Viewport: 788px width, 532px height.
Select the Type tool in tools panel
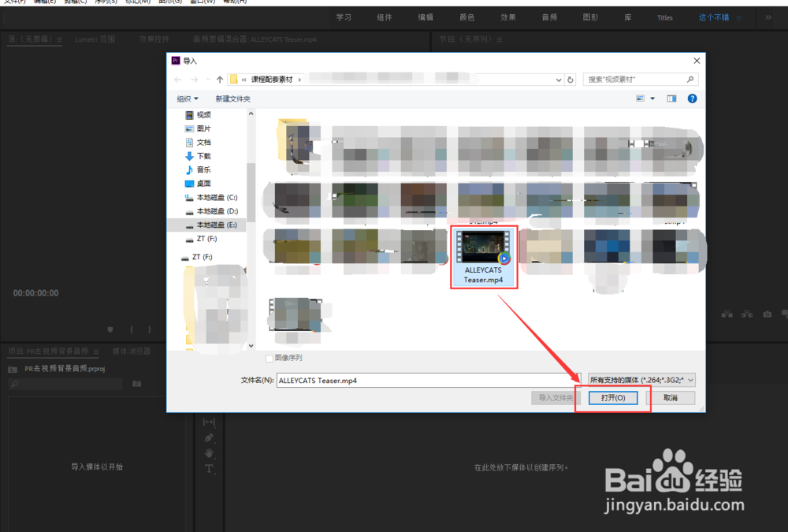209,469
